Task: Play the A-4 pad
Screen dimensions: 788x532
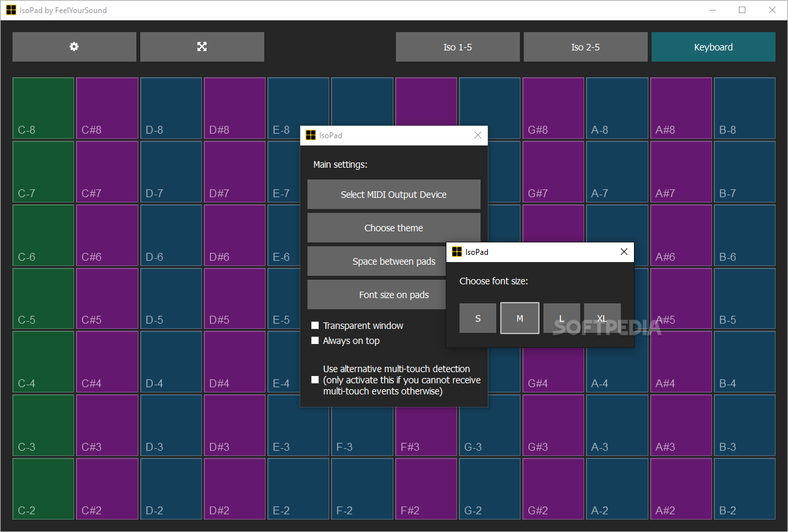Action: (x=617, y=370)
